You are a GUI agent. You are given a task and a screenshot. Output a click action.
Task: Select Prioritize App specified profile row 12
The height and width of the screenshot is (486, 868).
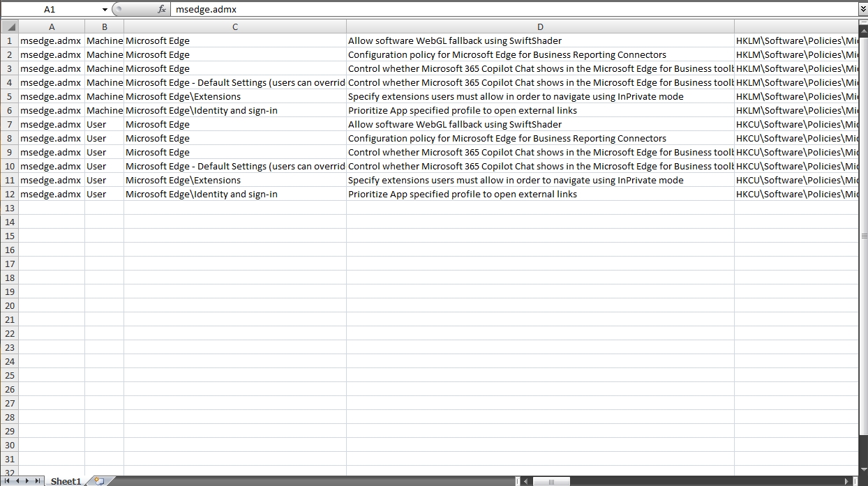coord(540,194)
